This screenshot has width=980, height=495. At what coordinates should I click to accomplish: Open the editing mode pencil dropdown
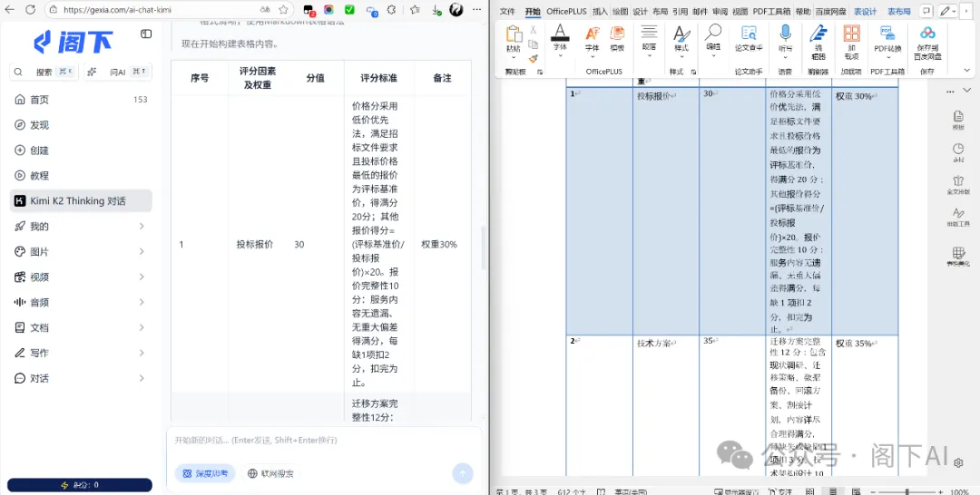[x=949, y=11]
